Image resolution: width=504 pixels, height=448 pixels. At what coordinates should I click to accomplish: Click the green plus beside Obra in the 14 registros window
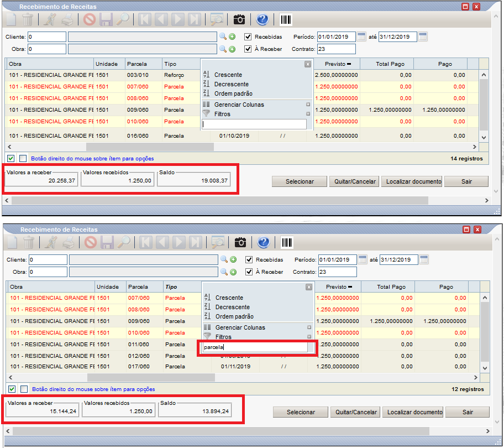[232, 49]
